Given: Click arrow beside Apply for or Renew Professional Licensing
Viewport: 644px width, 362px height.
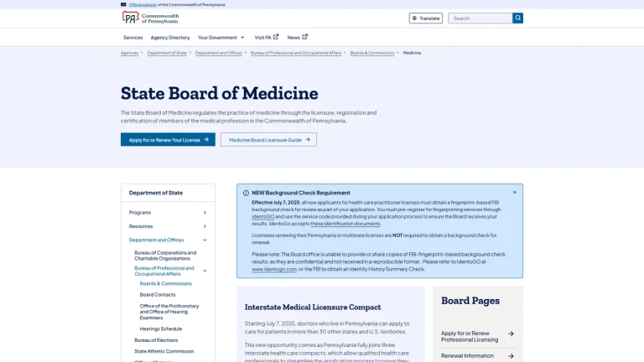Looking at the screenshot, I should tap(511, 334).
